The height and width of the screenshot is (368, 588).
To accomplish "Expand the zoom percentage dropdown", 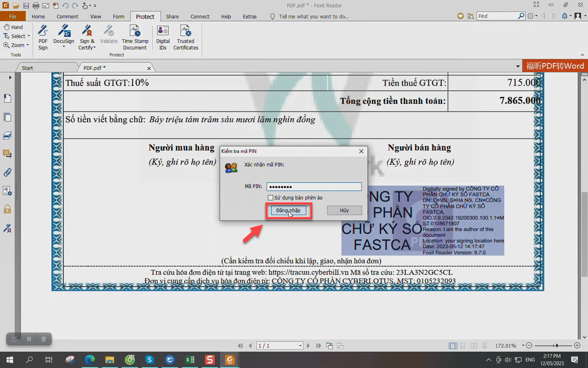I will 523,346.
